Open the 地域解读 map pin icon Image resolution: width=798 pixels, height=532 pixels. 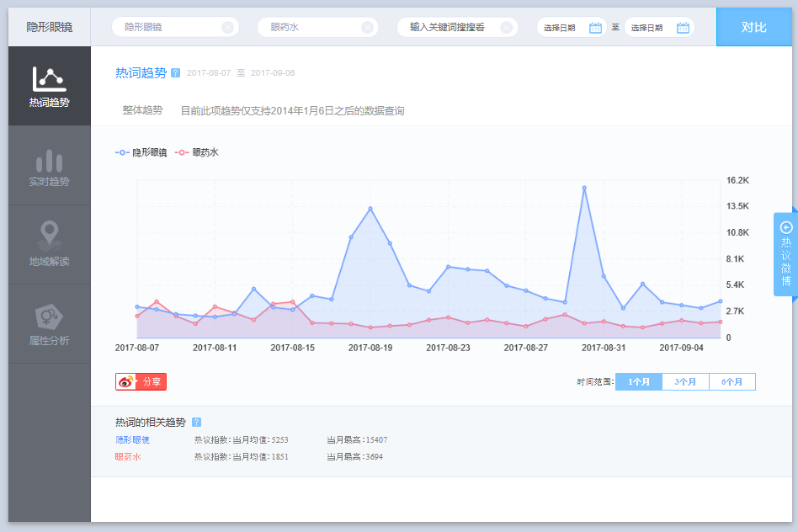(49, 233)
